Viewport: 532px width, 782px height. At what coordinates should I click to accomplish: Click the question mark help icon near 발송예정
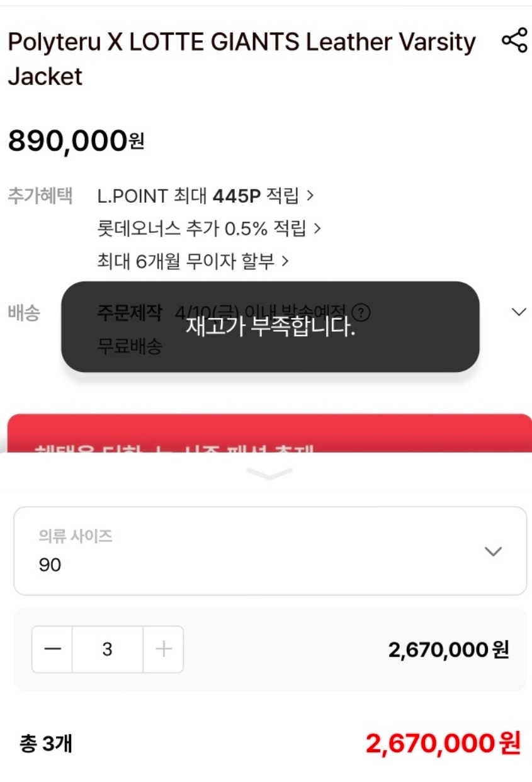(361, 312)
